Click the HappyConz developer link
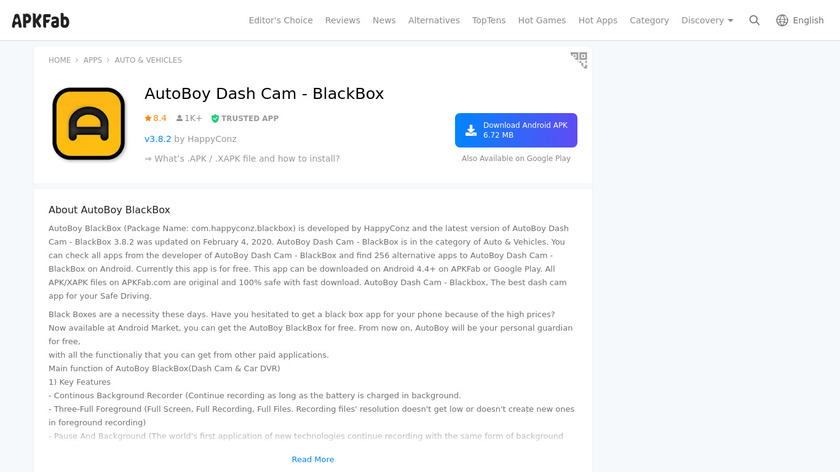 [x=212, y=139]
